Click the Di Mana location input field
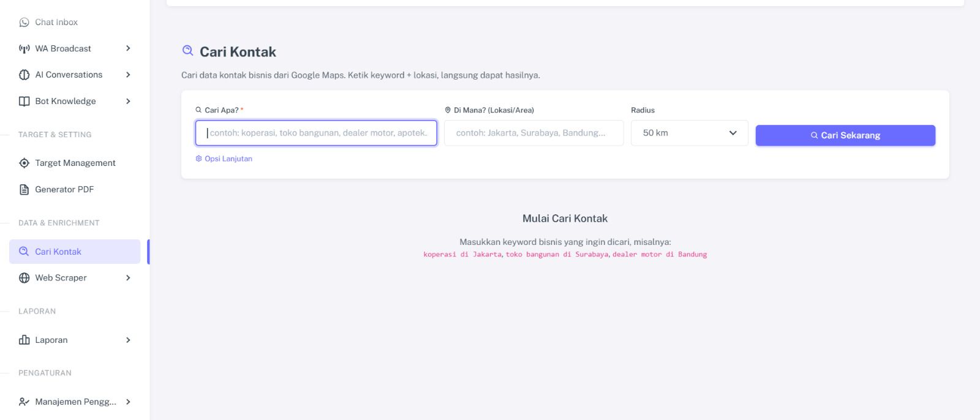The width and height of the screenshot is (980, 420). tap(533, 133)
